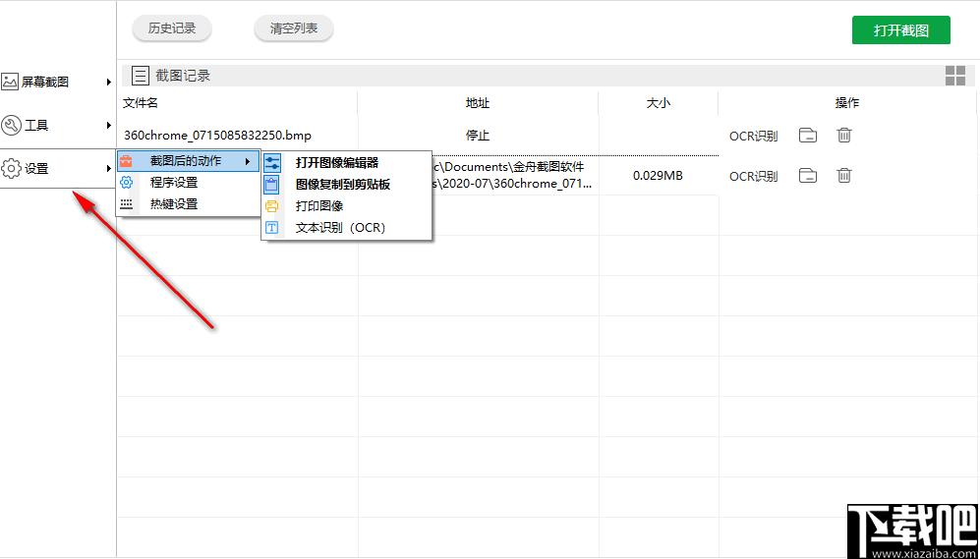The width and height of the screenshot is (980, 559).
Task: Click the 0.029MB size cell
Action: click(658, 176)
